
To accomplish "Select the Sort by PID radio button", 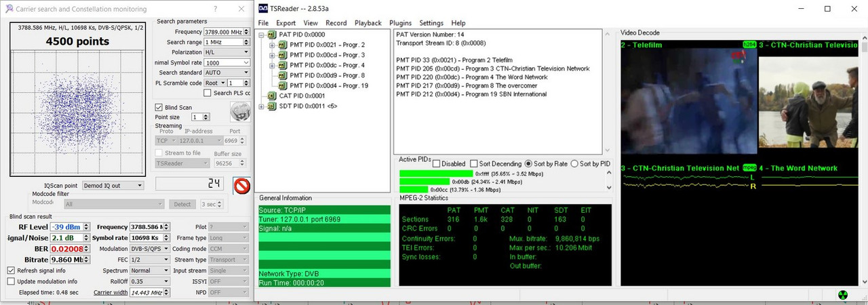I will click(574, 163).
